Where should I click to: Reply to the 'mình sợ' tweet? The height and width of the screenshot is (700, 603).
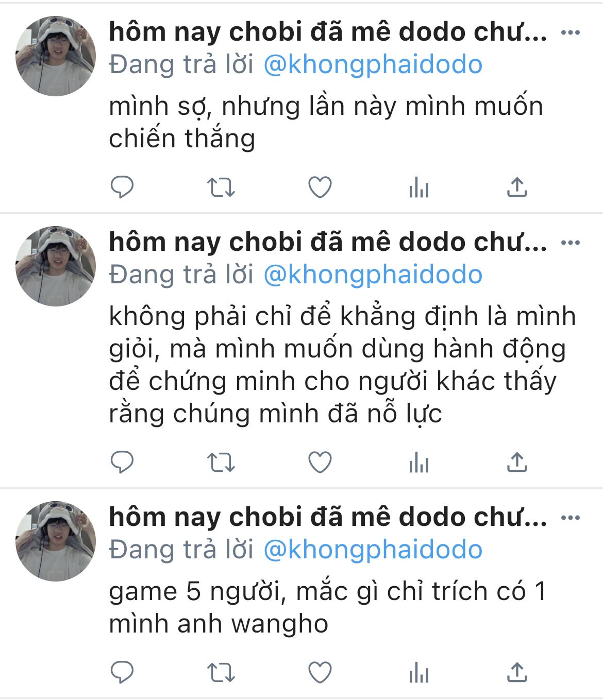click(x=122, y=187)
